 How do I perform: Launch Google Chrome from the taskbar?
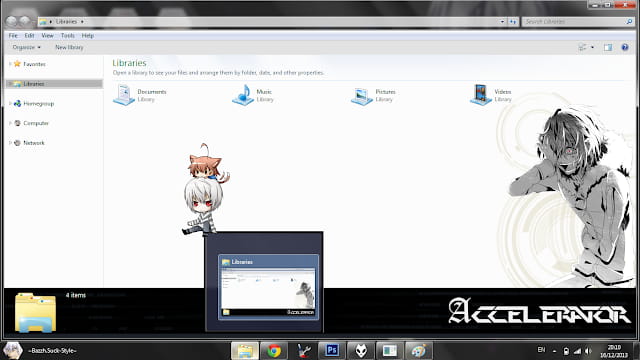tap(274, 351)
